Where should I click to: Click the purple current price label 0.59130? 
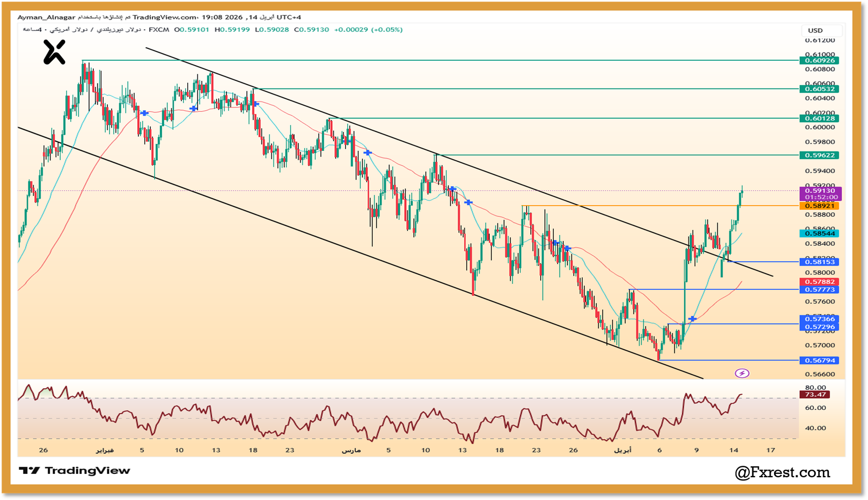tap(820, 191)
